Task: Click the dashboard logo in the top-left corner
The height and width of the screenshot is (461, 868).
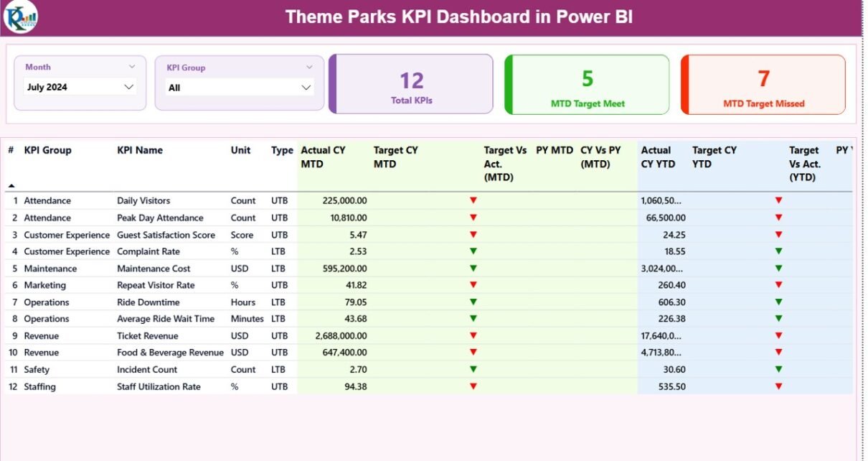Action: 20,17
